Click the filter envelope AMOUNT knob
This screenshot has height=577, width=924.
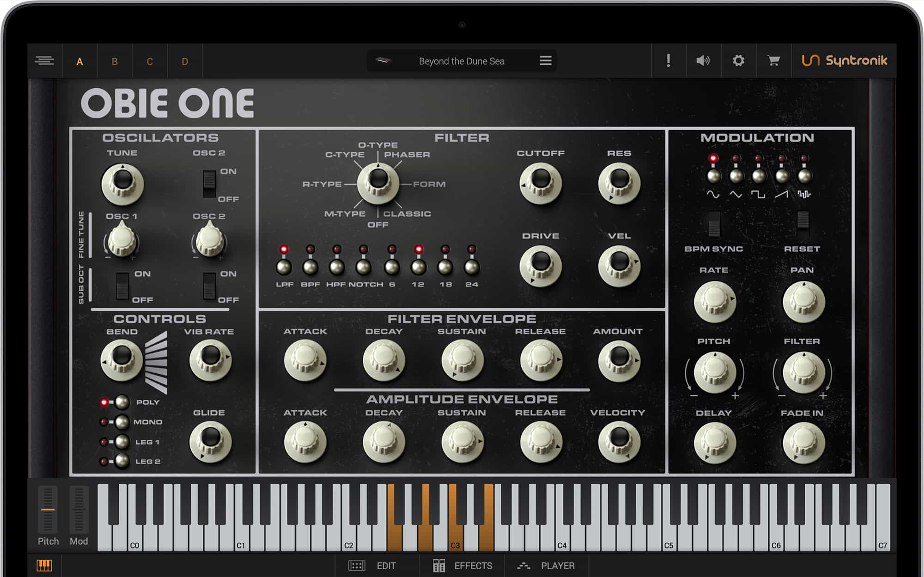(x=619, y=361)
